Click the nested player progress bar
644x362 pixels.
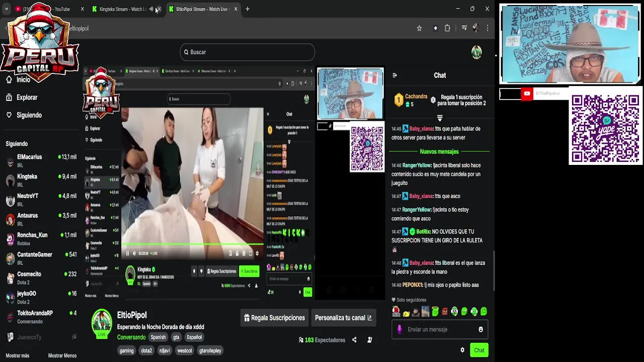(192, 245)
